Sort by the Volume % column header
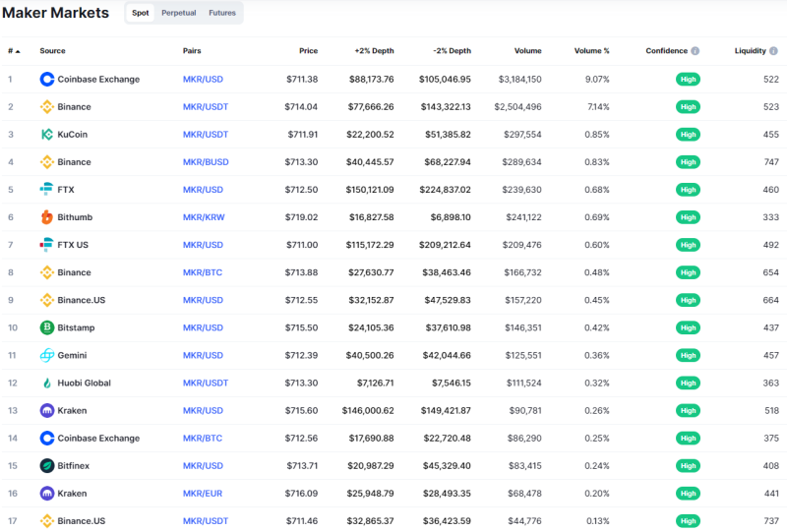The height and width of the screenshot is (532, 787). click(592, 51)
